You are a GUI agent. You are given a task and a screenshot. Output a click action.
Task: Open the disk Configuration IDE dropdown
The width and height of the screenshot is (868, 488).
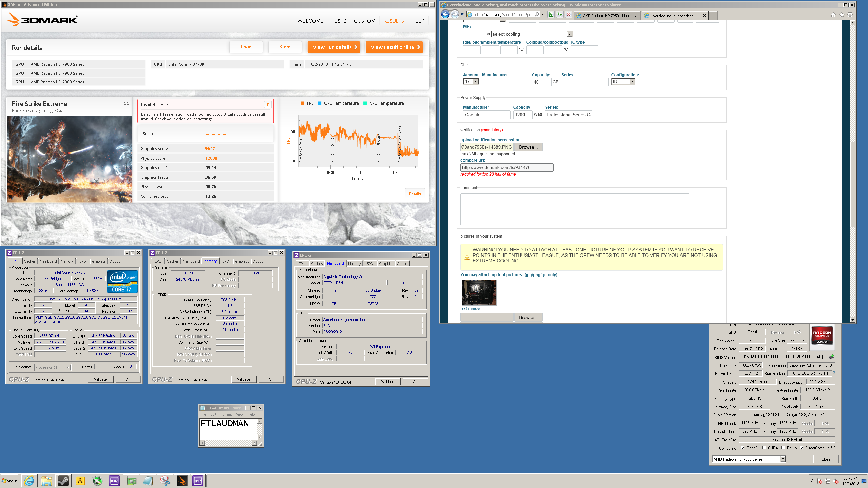coord(623,81)
